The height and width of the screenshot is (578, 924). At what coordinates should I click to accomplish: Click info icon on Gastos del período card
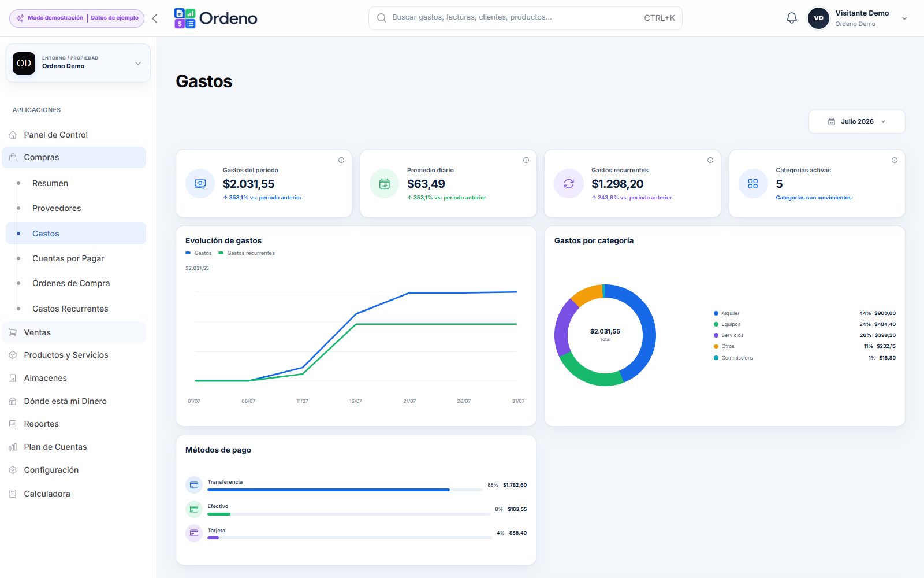(341, 160)
